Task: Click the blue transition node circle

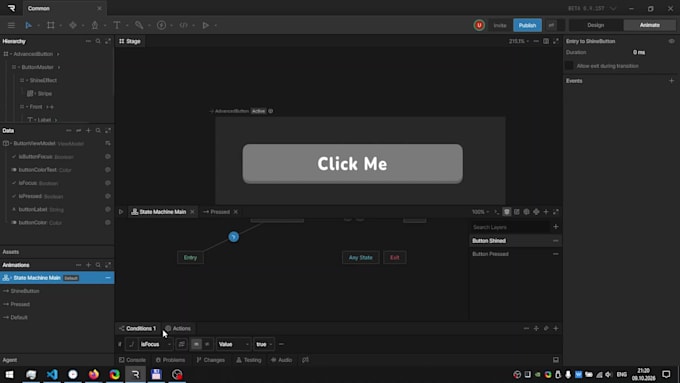Action: click(234, 237)
